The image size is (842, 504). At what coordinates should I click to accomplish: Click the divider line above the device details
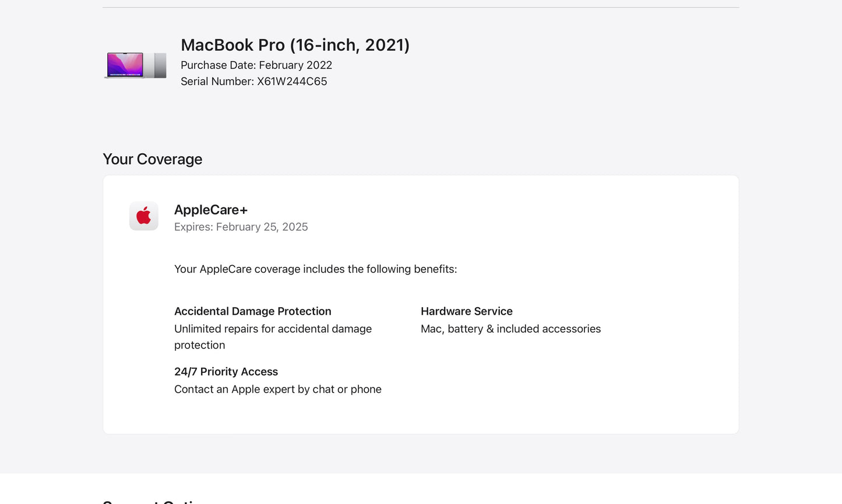(421, 6)
